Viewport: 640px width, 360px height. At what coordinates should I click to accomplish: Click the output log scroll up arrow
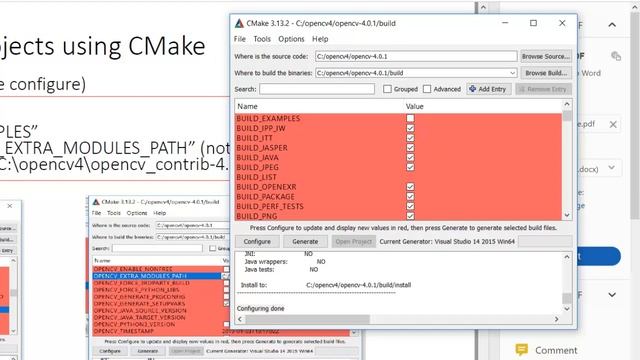(567, 257)
